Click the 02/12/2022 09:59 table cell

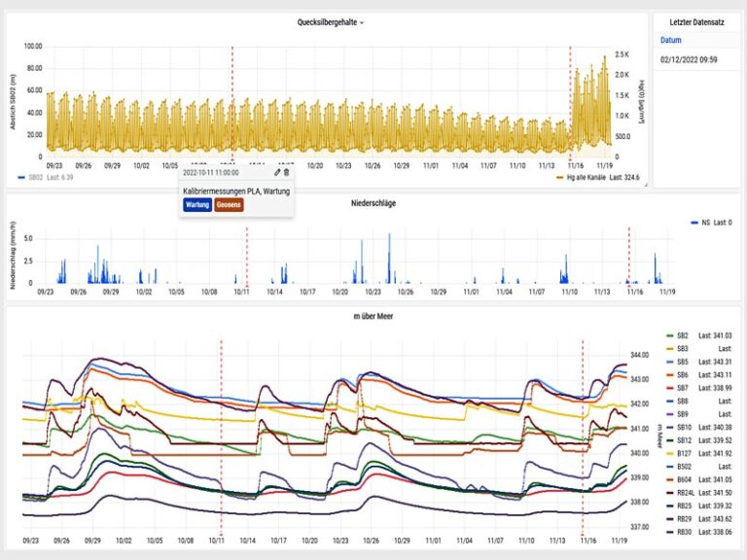[x=689, y=60]
